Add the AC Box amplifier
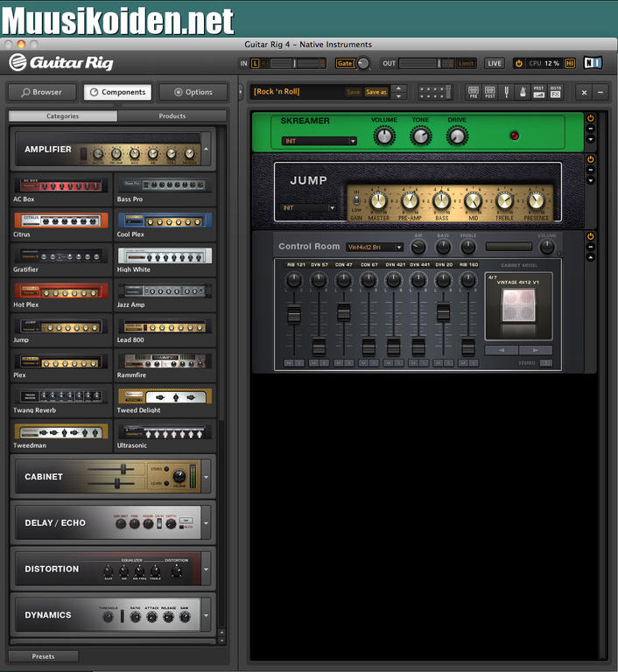 (60, 189)
